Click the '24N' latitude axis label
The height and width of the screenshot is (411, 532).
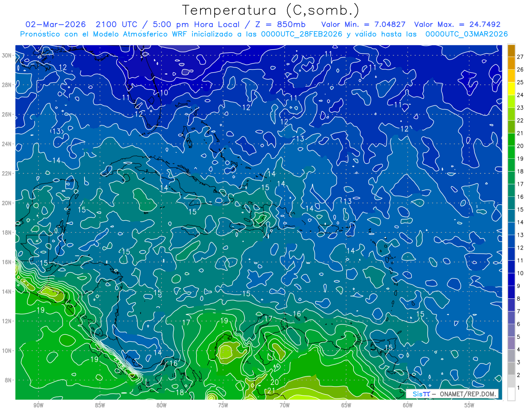(x=7, y=144)
